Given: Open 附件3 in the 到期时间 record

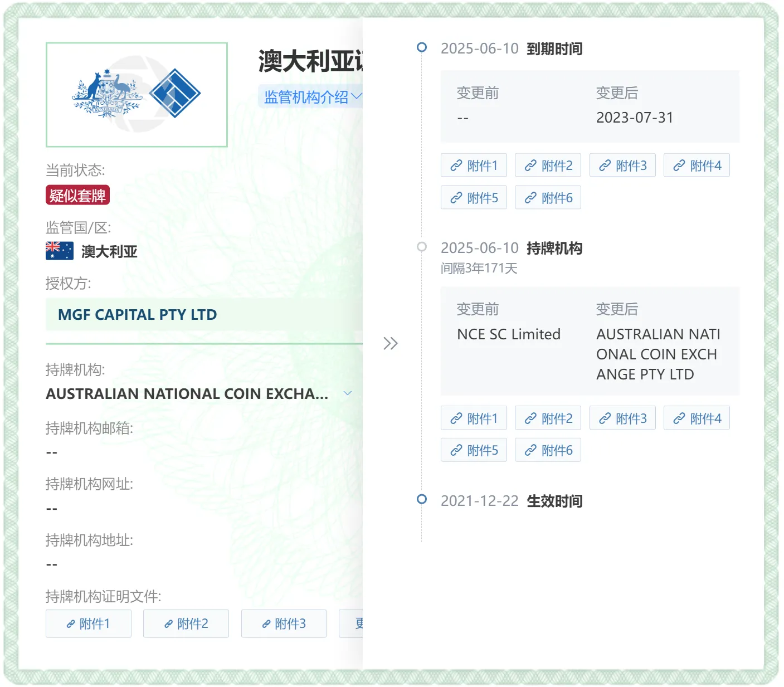Looking at the screenshot, I should click(x=622, y=165).
